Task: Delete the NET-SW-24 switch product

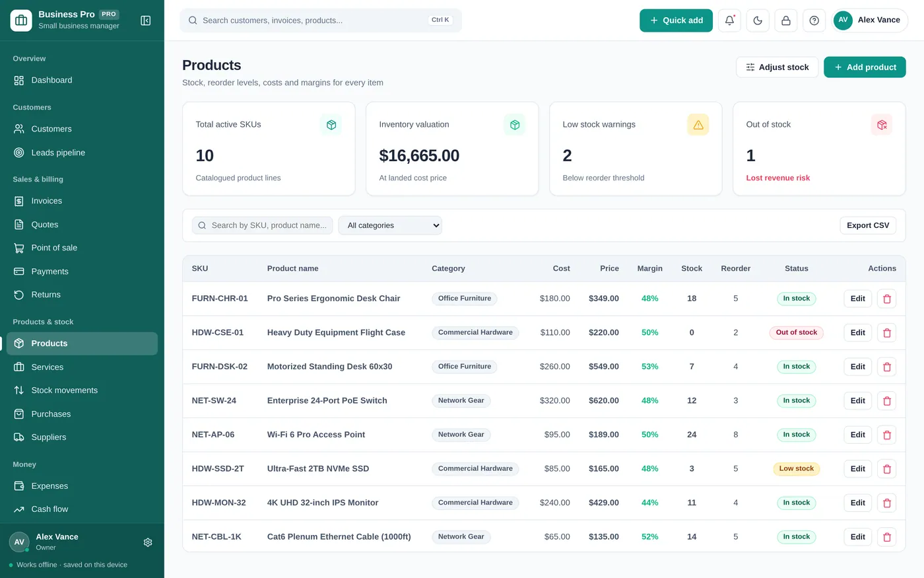Action: tap(886, 401)
